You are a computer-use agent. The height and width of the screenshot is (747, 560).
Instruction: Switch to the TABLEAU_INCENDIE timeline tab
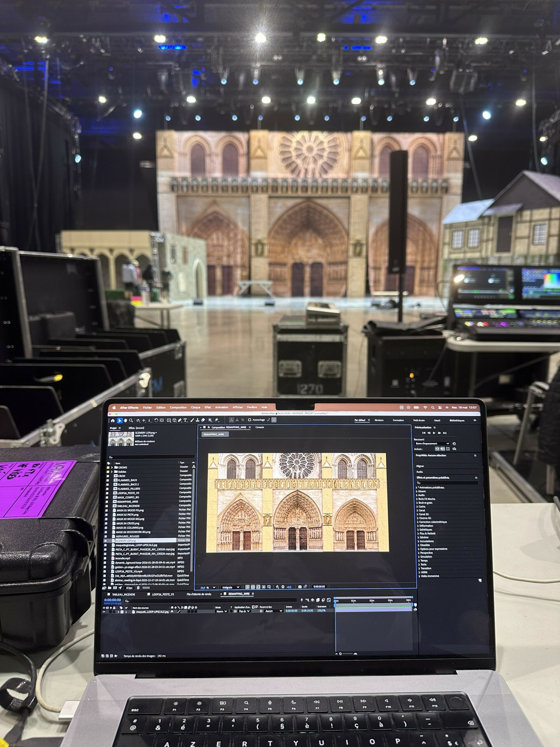coord(124,594)
